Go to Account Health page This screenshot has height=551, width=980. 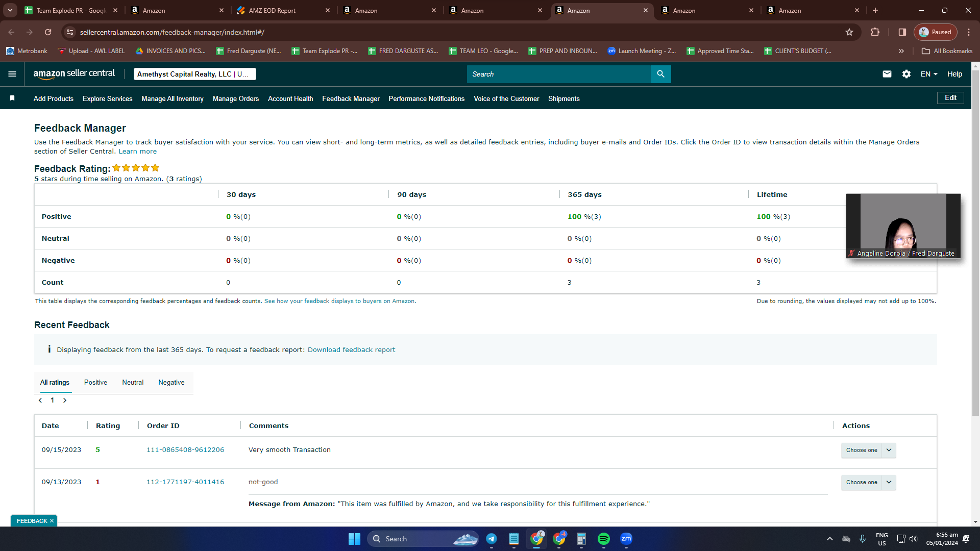[x=290, y=98]
